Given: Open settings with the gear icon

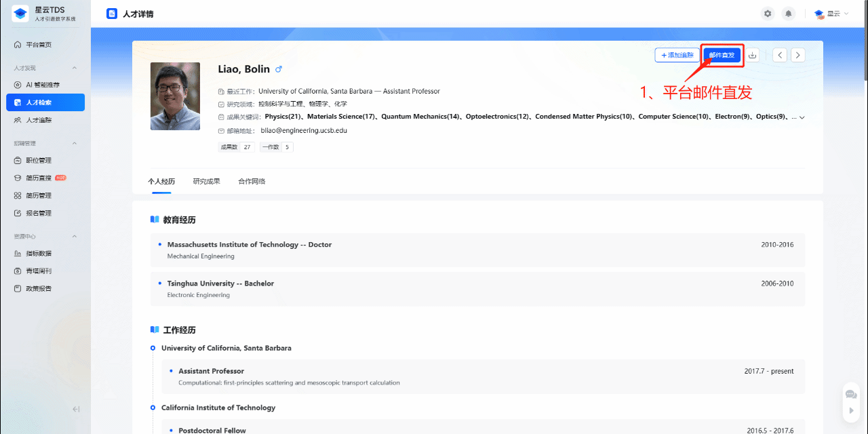Looking at the screenshot, I should (x=768, y=14).
